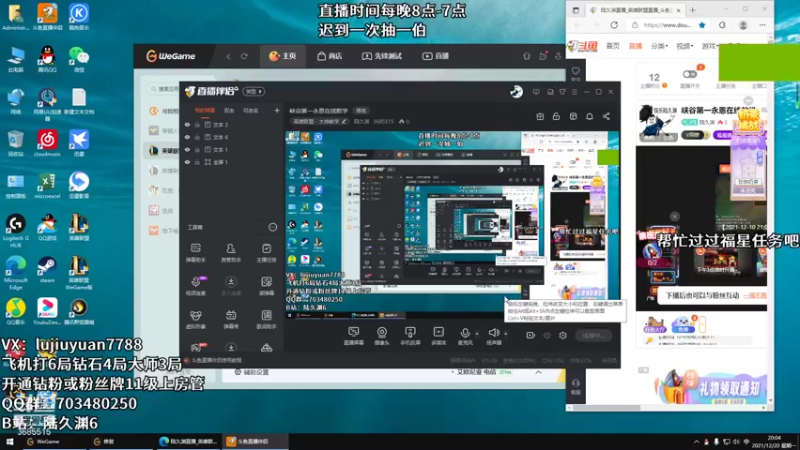The height and width of the screenshot is (450, 800).
Task: Open 视频 dropdown on Douyu nav
Action: (684, 46)
